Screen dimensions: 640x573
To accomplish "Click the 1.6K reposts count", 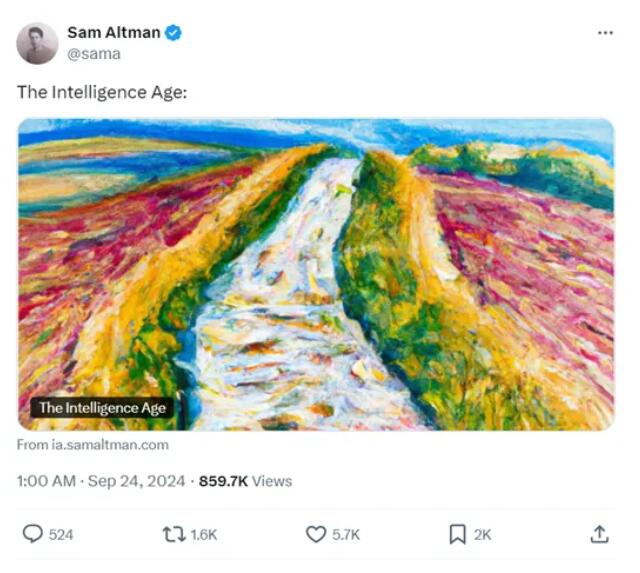I will coord(204,535).
